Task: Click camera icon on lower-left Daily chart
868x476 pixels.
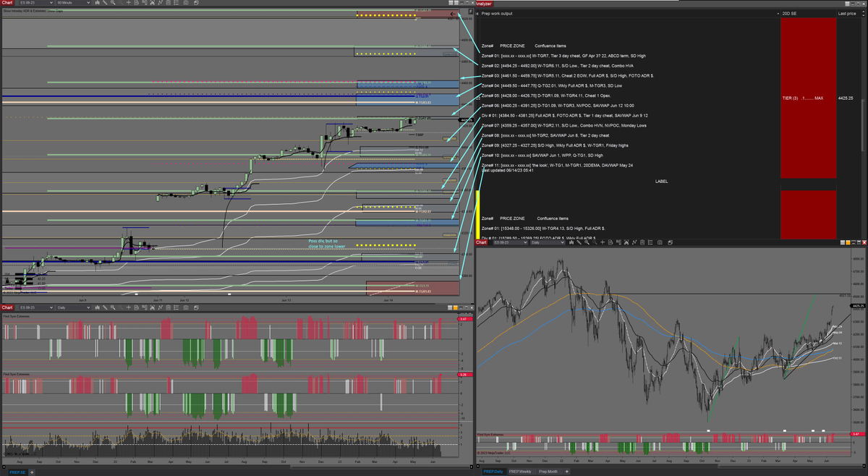Action: pos(186,307)
